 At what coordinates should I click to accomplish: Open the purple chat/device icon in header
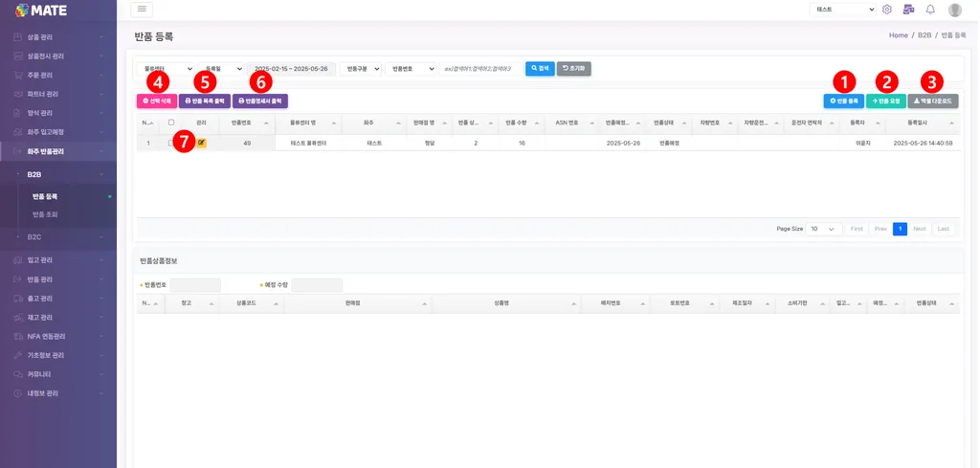pos(909,10)
